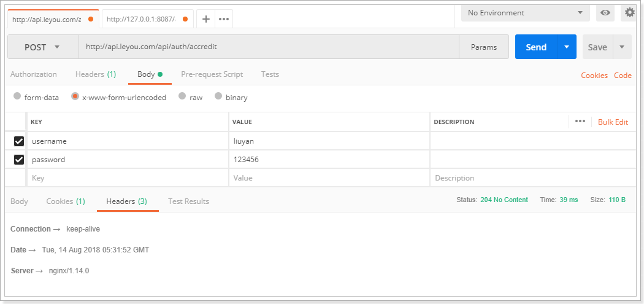Open the Pre-request Script tab

[212, 74]
